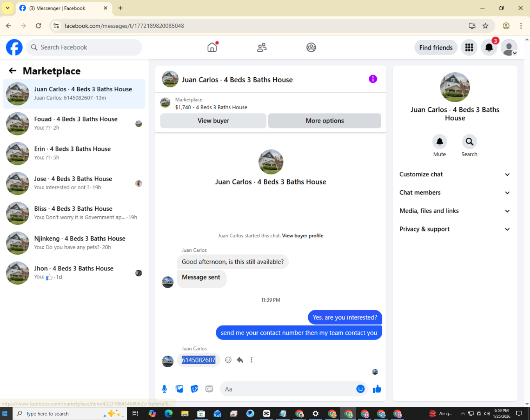Open more options for 6145082607 message

pos(251,360)
